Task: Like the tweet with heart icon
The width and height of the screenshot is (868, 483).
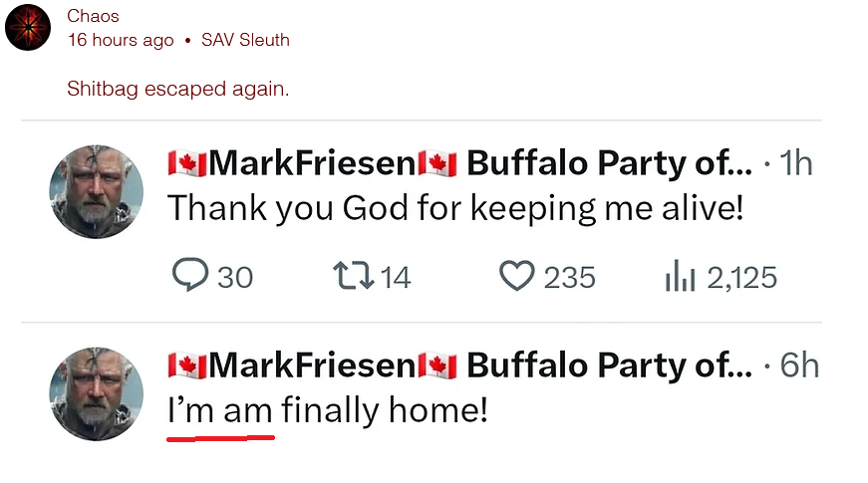Action: pos(516,276)
